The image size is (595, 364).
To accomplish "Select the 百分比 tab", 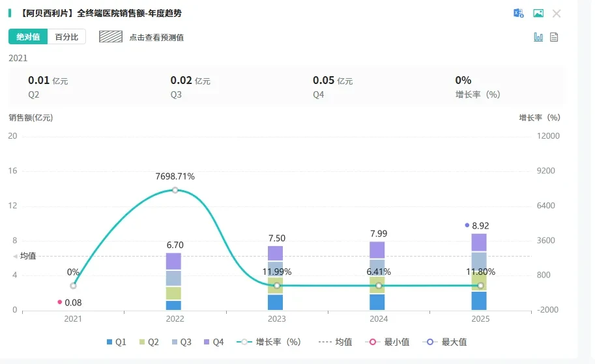I will coord(66,36).
